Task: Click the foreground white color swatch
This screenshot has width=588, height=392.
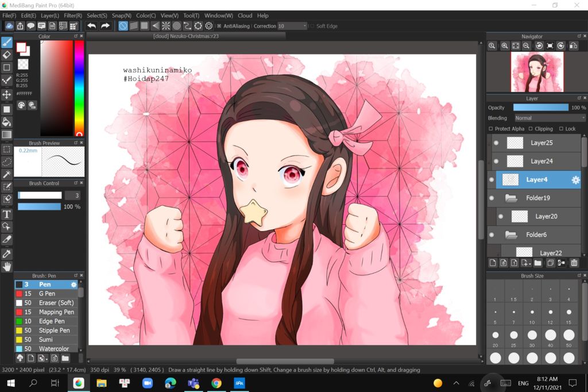Action: [21, 47]
